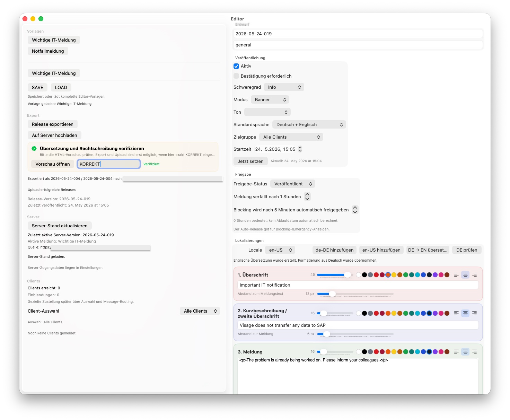The height and width of the screenshot is (420, 510).
Task: Select the Notfallmeldung template
Action: point(48,51)
